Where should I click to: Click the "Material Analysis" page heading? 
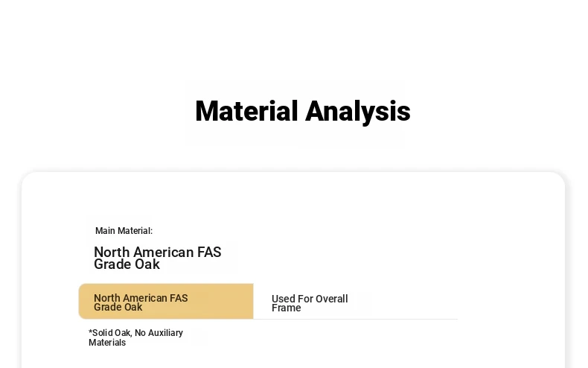coord(303,112)
